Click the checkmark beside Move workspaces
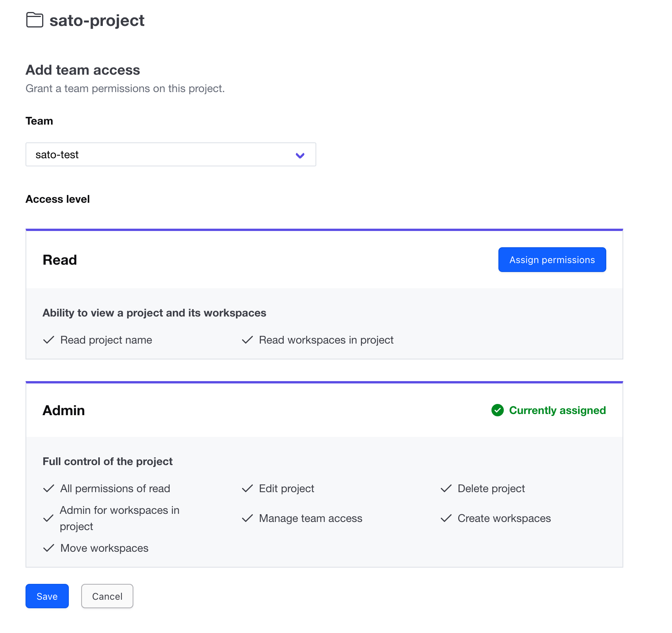The width and height of the screenshot is (672, 633). click(x=48, y=548)
